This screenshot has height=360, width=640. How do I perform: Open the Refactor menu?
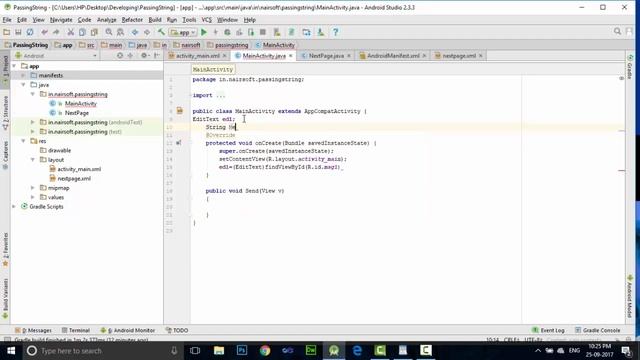pos(132,20)
